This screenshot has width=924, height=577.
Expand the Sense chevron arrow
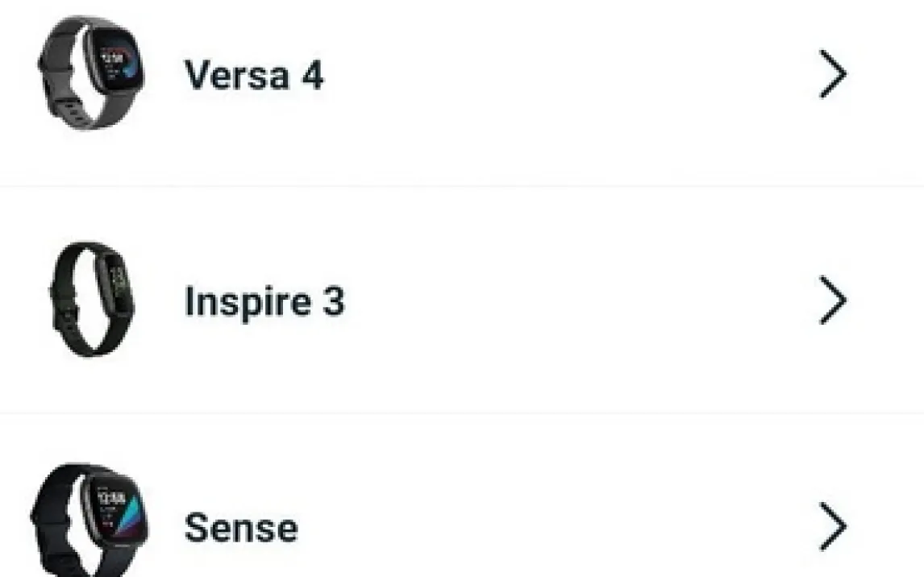click(833, 527)
